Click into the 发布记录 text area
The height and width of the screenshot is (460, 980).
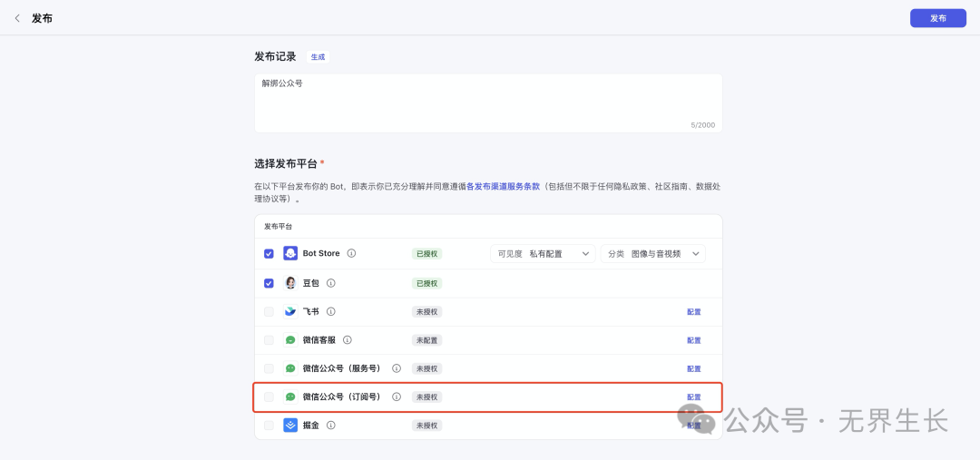click(487, 103)
